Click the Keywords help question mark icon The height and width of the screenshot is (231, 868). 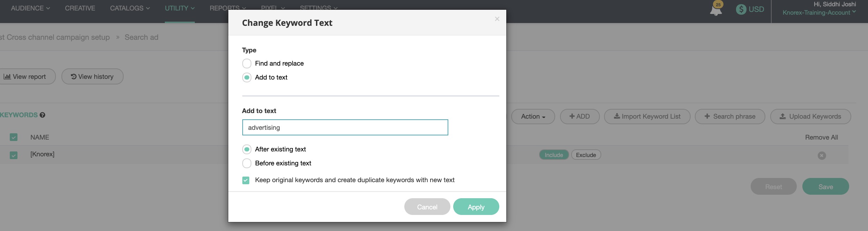(42, 115)
